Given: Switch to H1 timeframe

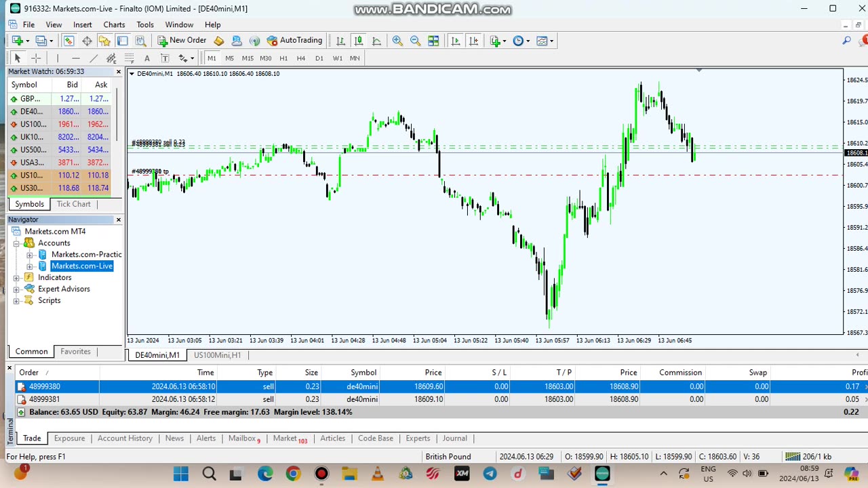Looking at the screenshot, I should pyautogui.click(x=283, y=58).
